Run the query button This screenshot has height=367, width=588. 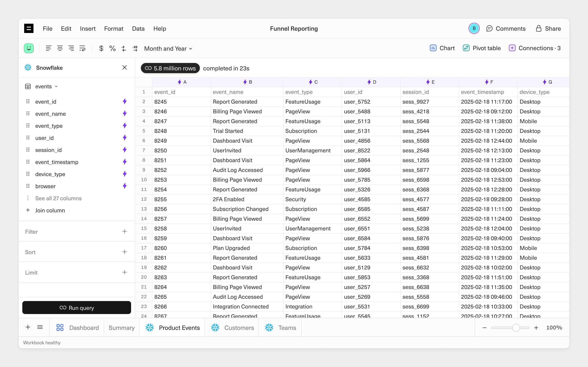pos(76,308)
